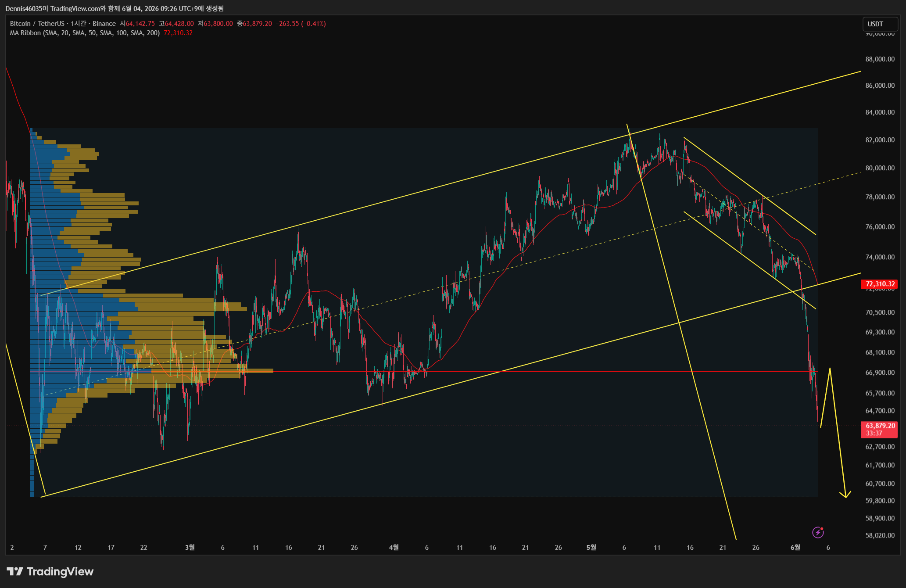Click the high price value 64,428.00
906x588 pixels.
[179, 24]
